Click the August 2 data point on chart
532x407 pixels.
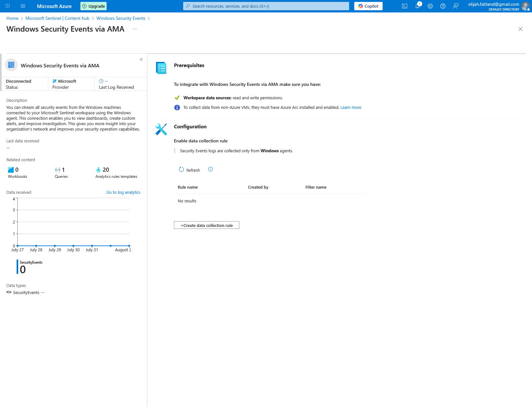(x=129, y=246)
